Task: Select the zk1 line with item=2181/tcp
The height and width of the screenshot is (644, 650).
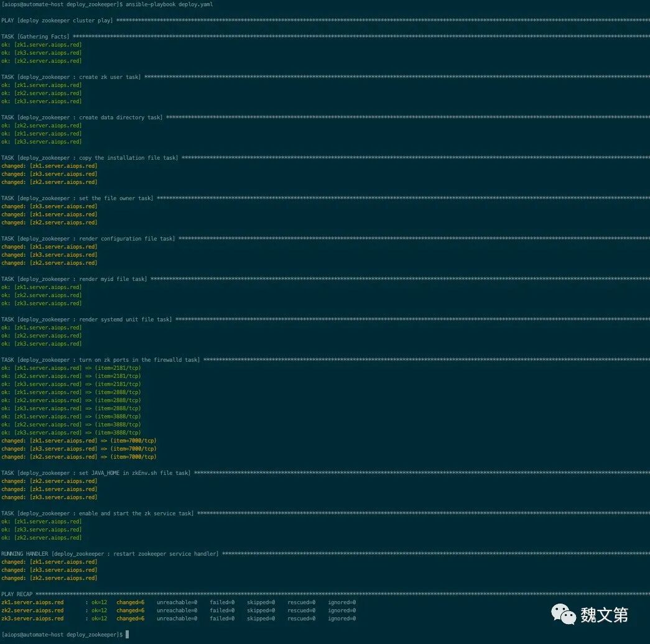Action: [71, 368]
